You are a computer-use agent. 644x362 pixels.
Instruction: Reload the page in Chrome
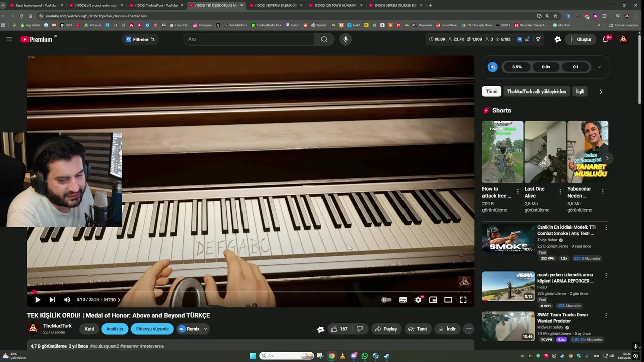coord(21,16)
